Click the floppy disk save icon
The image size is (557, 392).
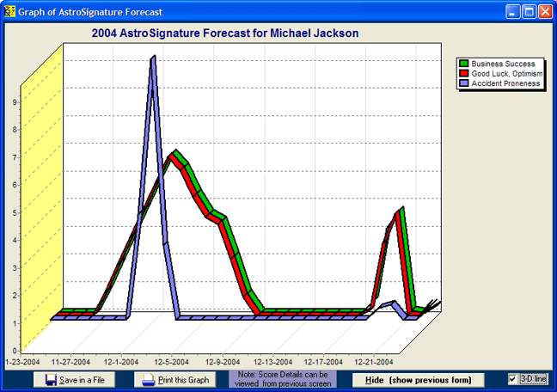(51, 380)
